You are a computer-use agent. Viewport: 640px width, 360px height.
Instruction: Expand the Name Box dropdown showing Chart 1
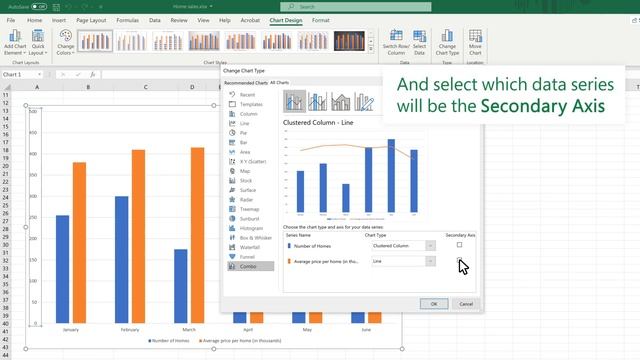pos(40,75)
